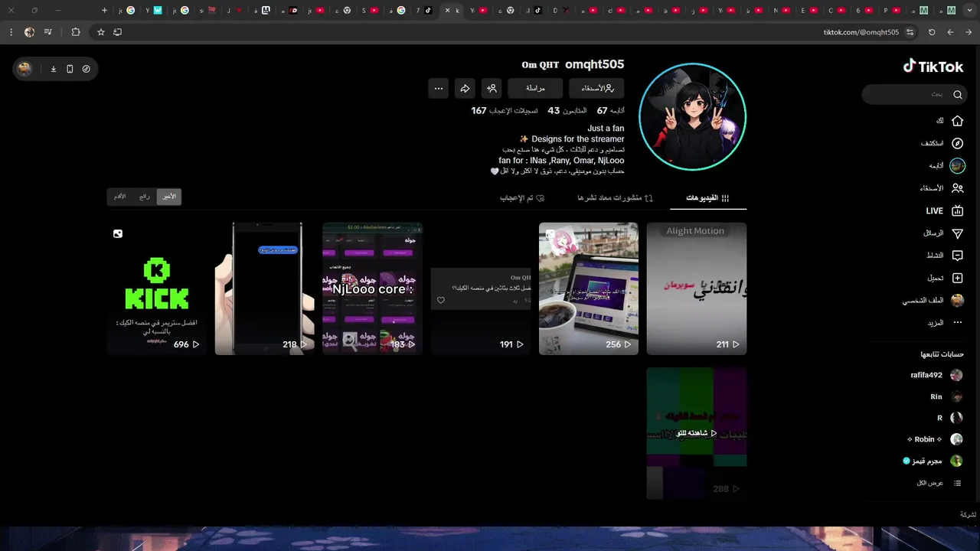The height and width of the screenshot is (551, 980).
Task: Select the Liked (تم الإعجاب) tab
Action: pos(522,198)
